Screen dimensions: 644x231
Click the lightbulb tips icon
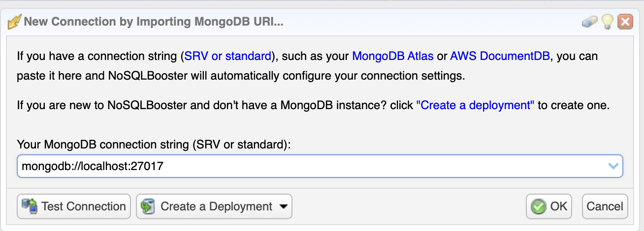[608, 22]
